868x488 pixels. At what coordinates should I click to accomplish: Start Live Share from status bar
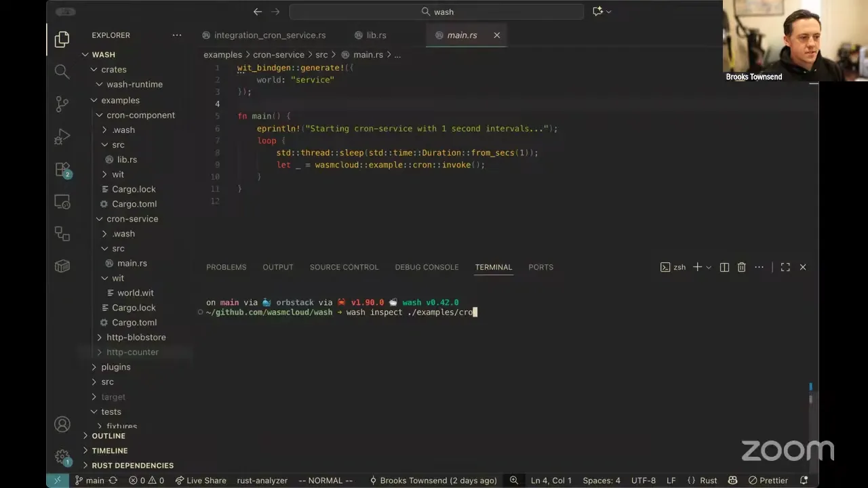201,480
